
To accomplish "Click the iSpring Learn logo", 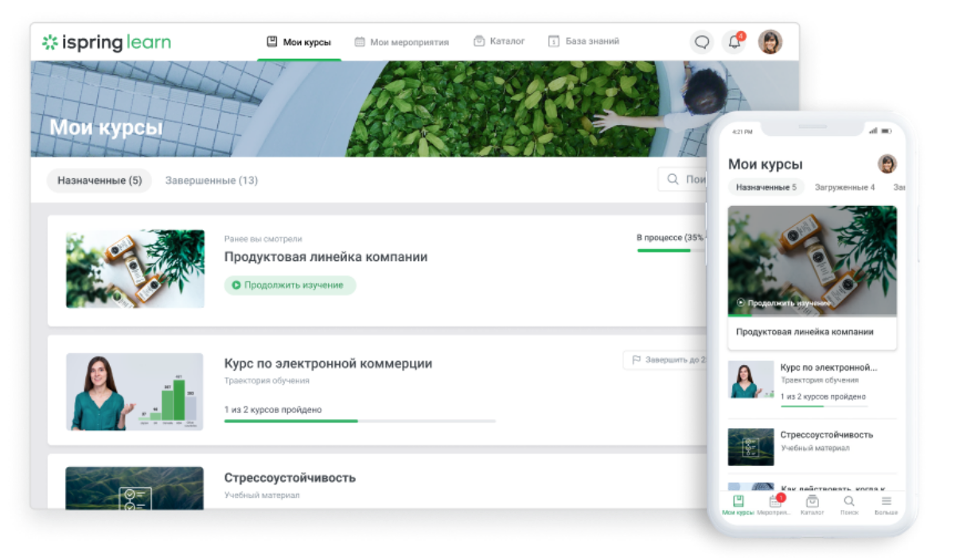I will (x=106, y=42).
